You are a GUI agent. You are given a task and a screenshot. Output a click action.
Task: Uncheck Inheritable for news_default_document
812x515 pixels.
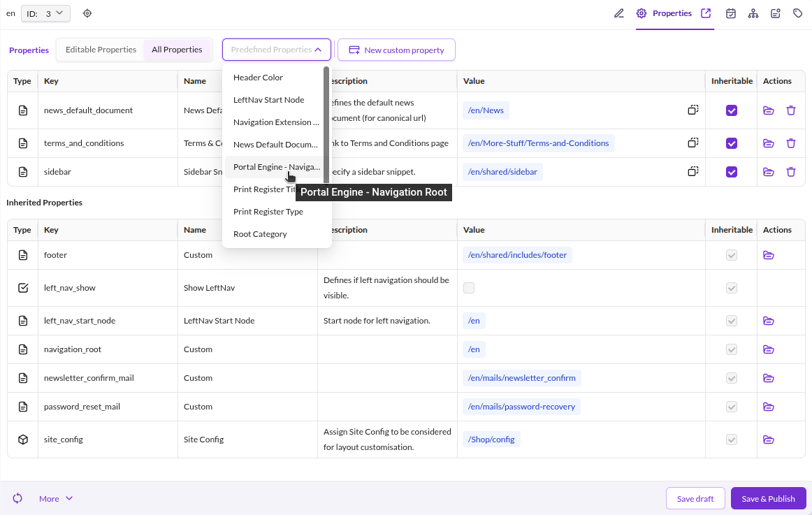click(731, 110)
